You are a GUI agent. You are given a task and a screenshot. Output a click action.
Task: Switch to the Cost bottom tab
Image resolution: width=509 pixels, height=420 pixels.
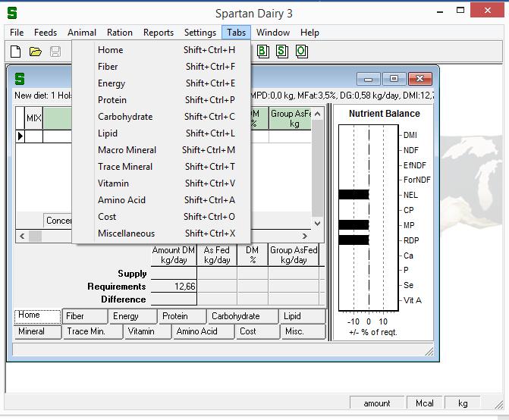click(257, 332)
